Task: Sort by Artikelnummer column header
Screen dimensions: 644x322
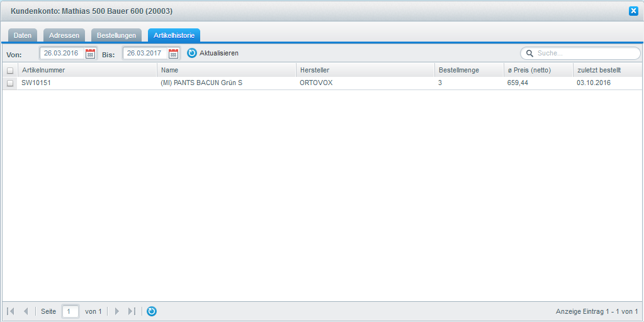Action: (x=87, y=70)
